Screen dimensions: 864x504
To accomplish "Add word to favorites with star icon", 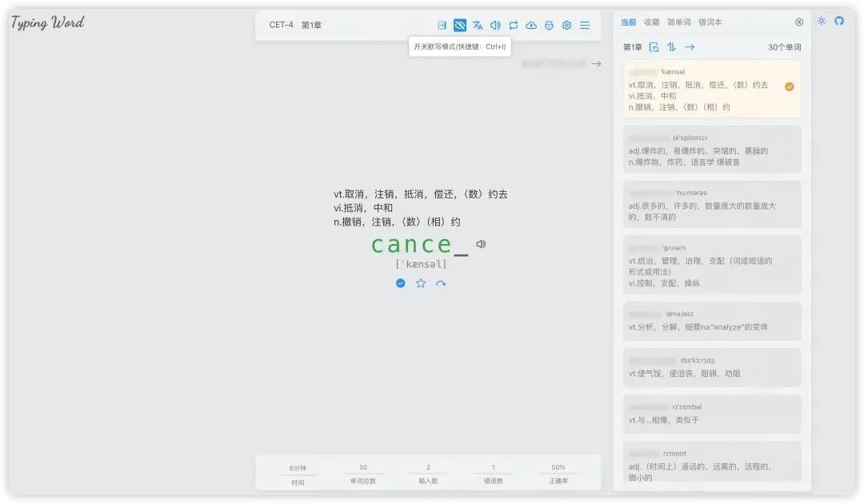I will tap(421, 283).
